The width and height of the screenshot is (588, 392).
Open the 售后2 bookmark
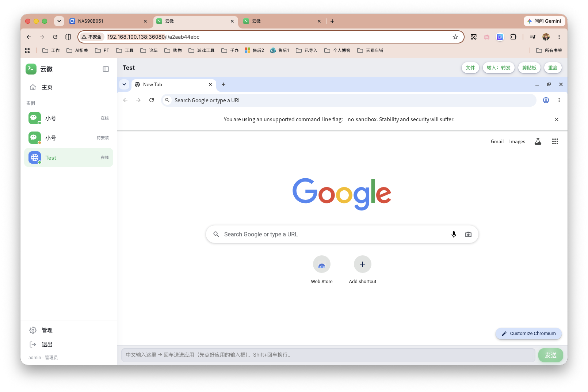click(x=254, y=50)
